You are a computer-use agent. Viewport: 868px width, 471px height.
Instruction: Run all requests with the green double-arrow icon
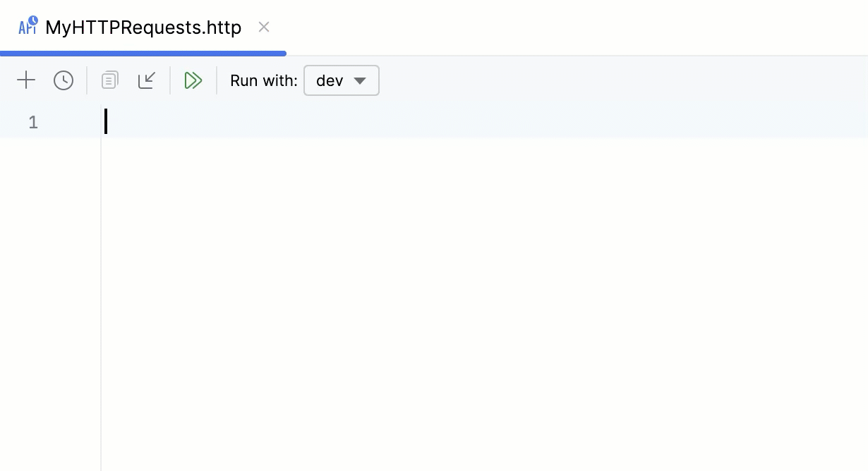[193, 80]
